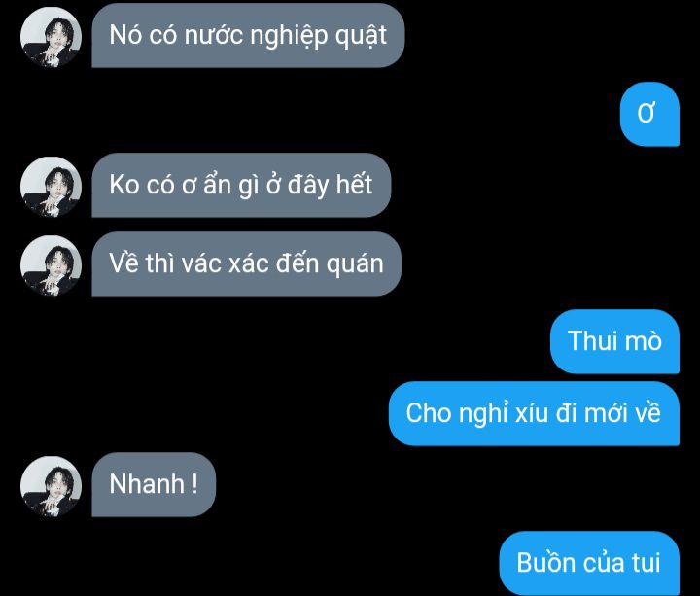Tap the "Buồn của tui" sent message
Screen dimensions: 700x596
coord(589,563)
